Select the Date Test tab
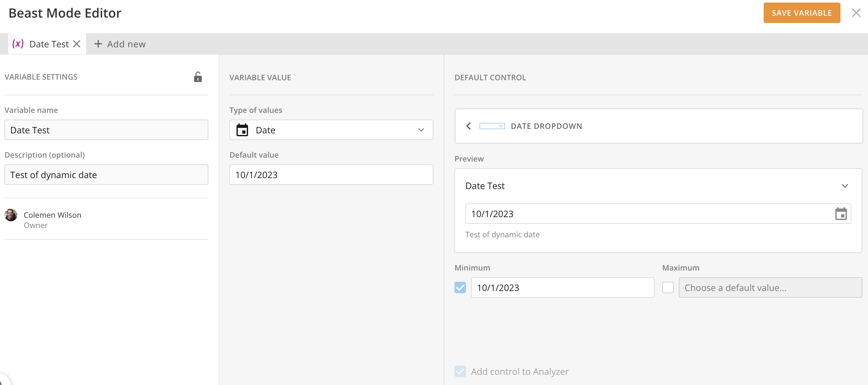Screen dimensions: 868x385 coord(49,44)
